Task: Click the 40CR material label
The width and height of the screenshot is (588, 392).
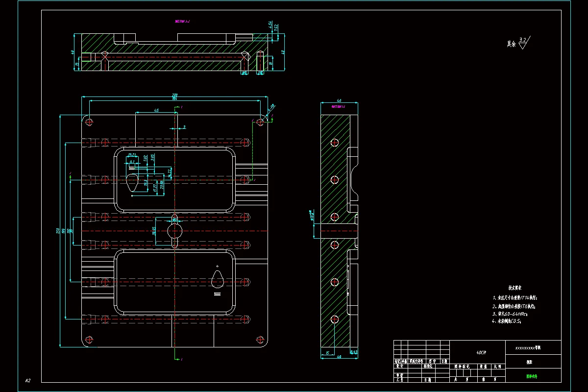Action: (481, 352)
